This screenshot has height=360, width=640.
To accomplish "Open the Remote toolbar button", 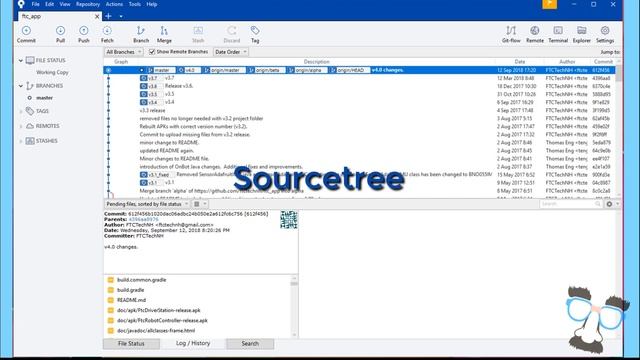I will [535, 34].
